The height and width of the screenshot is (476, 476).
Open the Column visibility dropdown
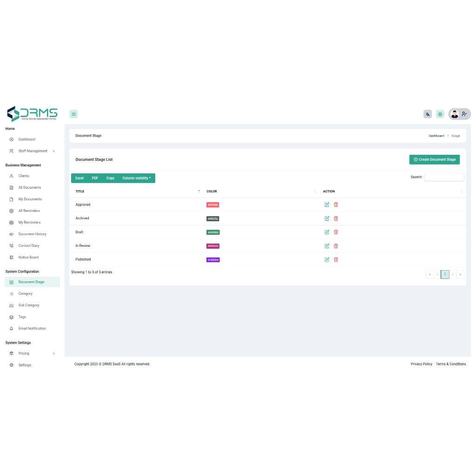pos(137,178)
